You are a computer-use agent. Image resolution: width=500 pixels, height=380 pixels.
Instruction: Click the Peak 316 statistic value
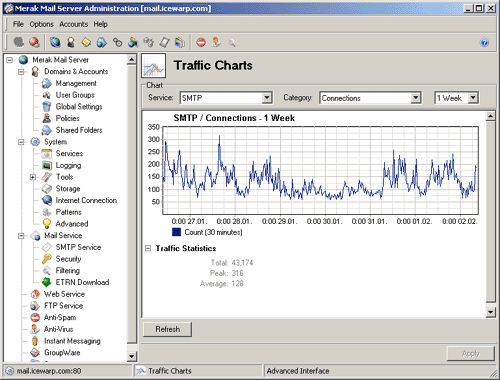pos(237,273)
